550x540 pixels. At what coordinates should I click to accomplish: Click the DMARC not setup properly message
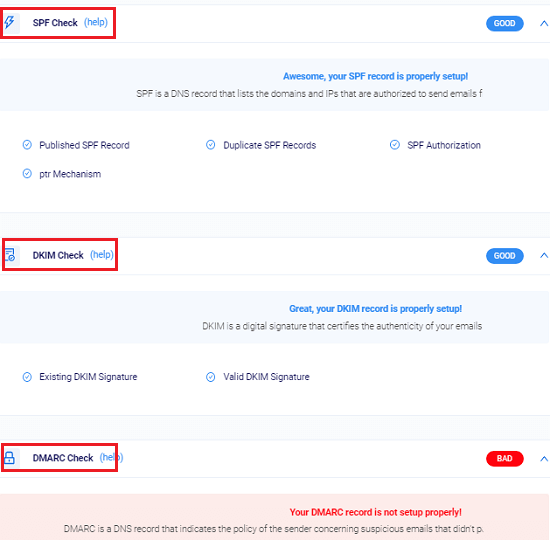point(375,512)
